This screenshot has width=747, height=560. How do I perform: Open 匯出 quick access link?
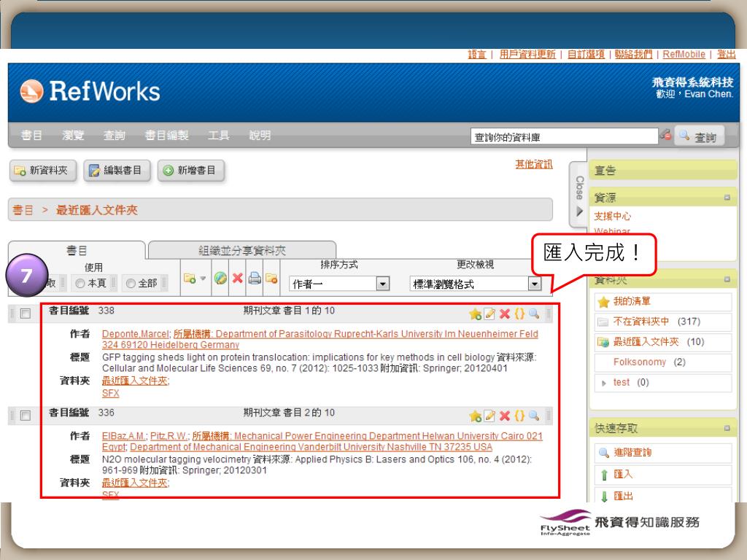click(623, 496)
